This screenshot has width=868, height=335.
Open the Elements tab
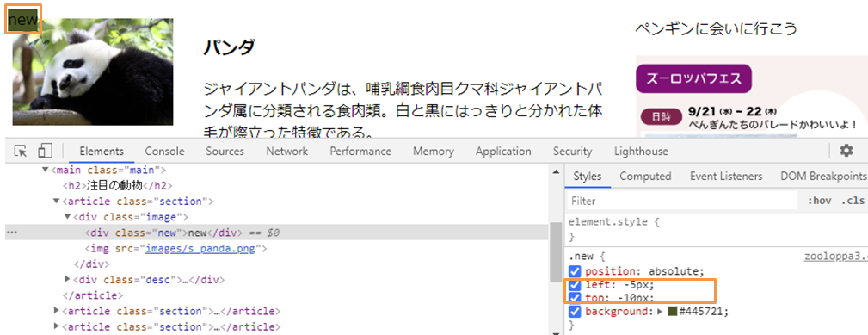(102, 152)
